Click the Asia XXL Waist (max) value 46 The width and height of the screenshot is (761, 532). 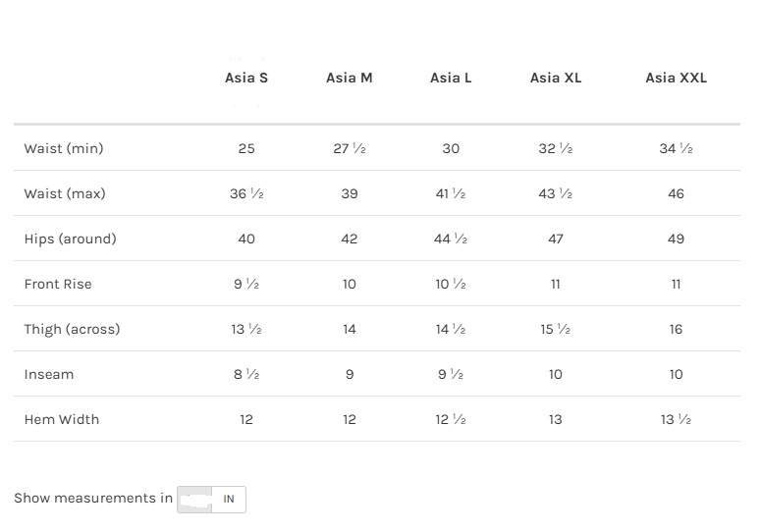tap(676, 193)
